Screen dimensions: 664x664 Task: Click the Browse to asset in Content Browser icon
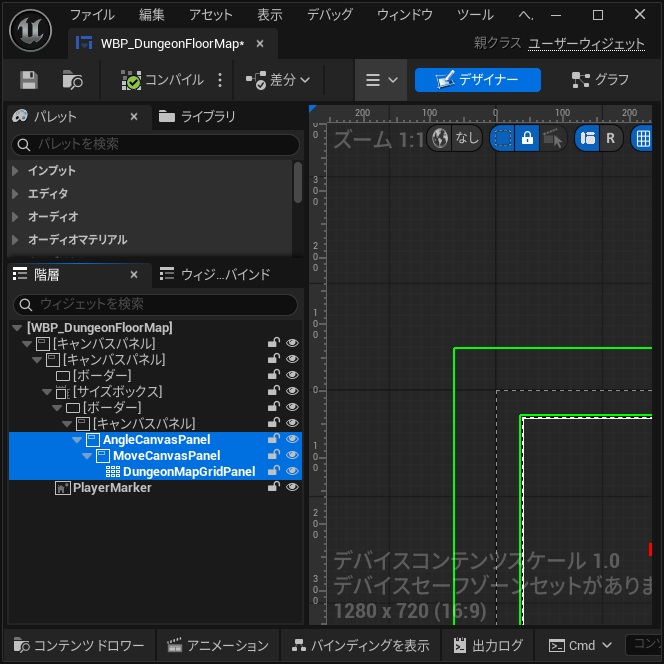pyautogui.click(x=72, y=80)
